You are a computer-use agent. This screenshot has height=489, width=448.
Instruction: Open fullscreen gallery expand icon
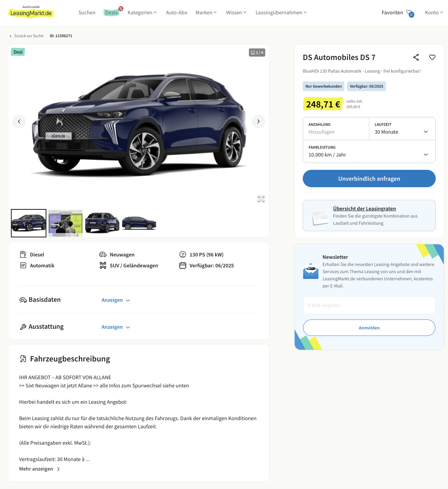[261, 199]
